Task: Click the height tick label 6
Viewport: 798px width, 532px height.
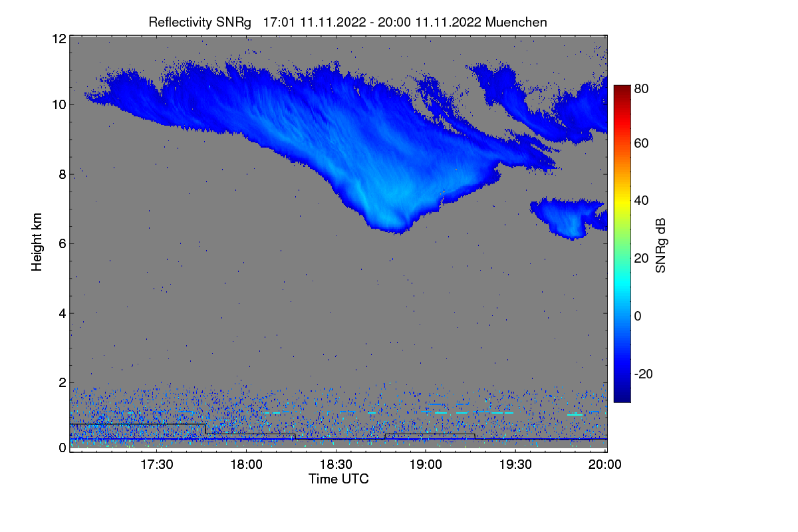Action: [63, 243]
